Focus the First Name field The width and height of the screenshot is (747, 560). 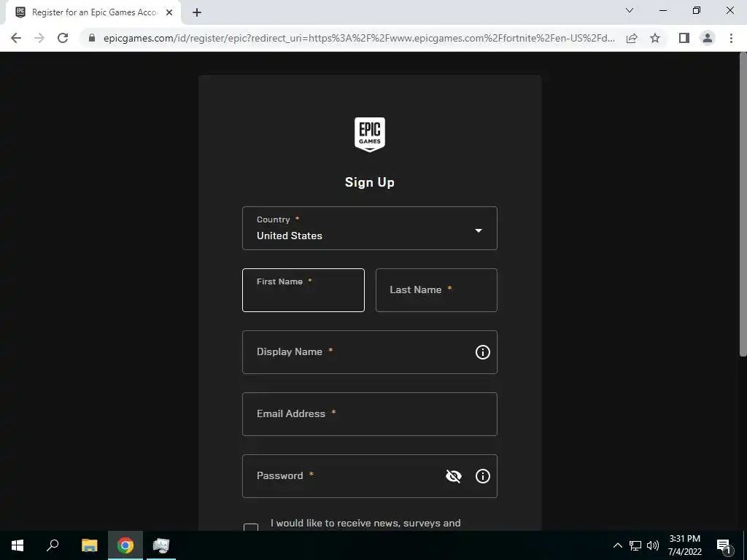303,290
